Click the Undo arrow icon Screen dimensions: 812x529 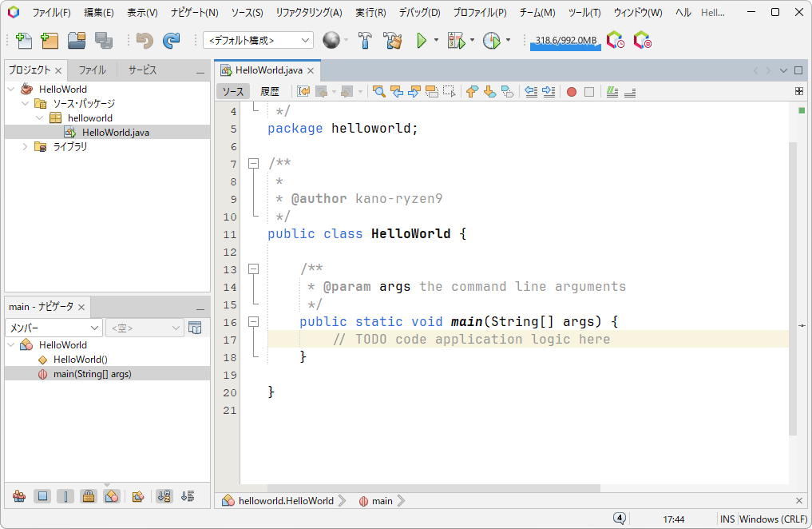click(145, 41)
